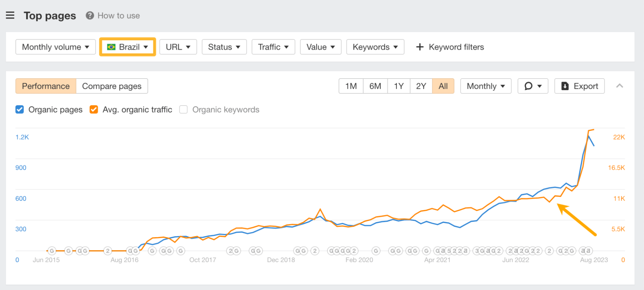
Task: Open the Monthly volume dropdown
Action: pyautogui.click(x=55, y=47)
